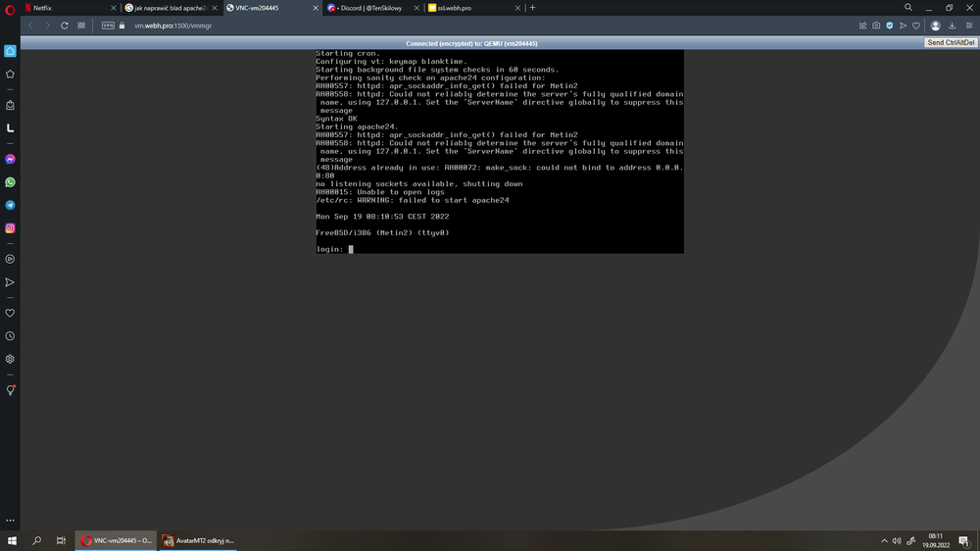The width and height of the screenshot is (980, 551).
Task: Open a new tab with plus
Action: click(x=532, y=8)
